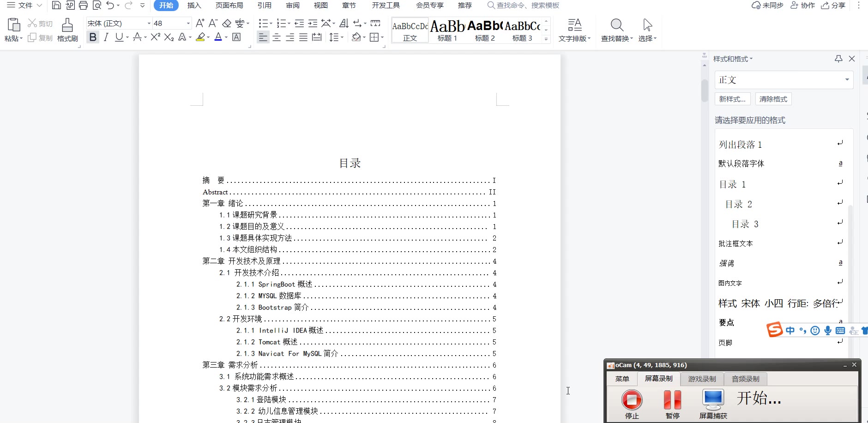The height and width of the screenshot is (423, 868).
Task: Click the Print icon
Action: (83, 6)
